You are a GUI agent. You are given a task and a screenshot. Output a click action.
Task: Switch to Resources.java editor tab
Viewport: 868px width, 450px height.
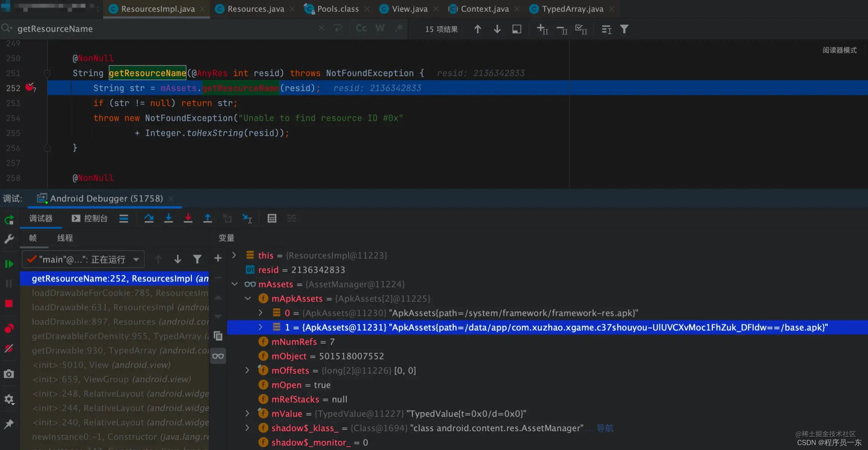tap(255, 9)
